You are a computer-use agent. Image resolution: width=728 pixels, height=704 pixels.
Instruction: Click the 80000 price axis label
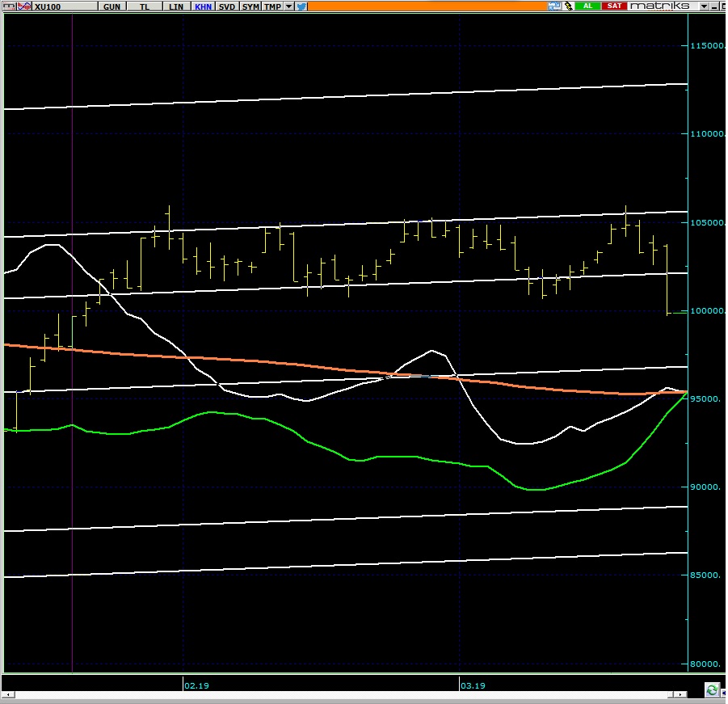pyautogui.click(x=705, y=664)
